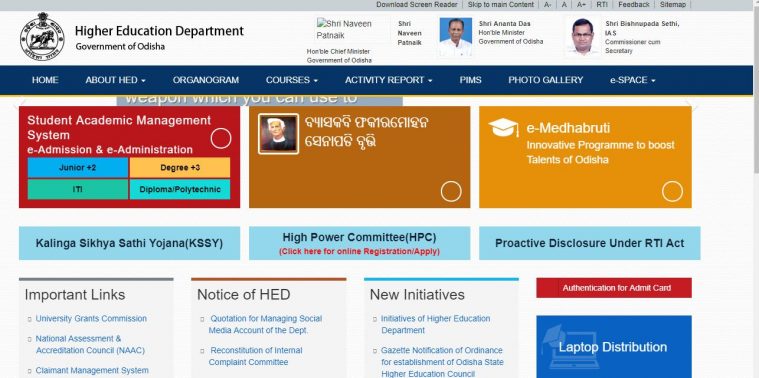Open National Assessment & Accreditation Council link
The image size is (759, 378).
(x=90, y=344)
